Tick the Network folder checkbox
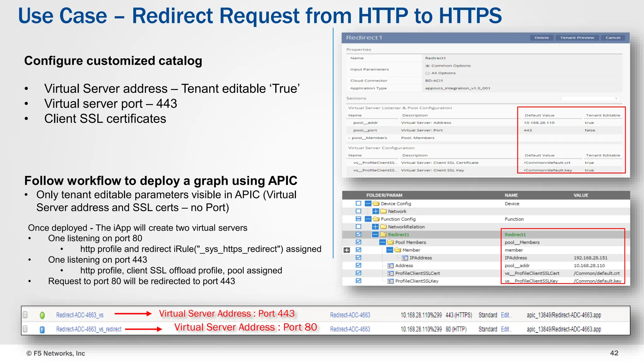Viewport: 644px width, 362px height. click(358, 211)
